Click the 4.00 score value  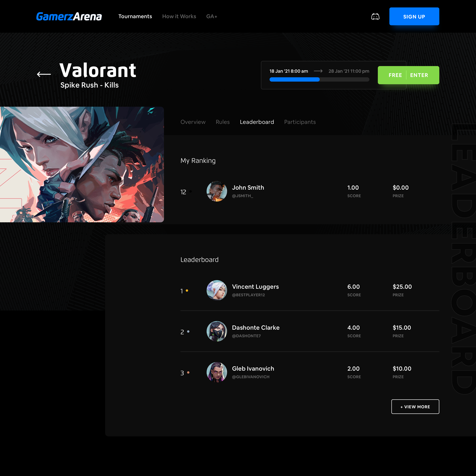[354, 327]
